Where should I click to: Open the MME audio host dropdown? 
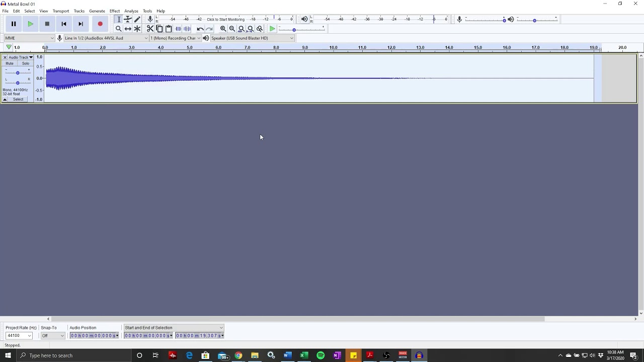tap(29, 38)
